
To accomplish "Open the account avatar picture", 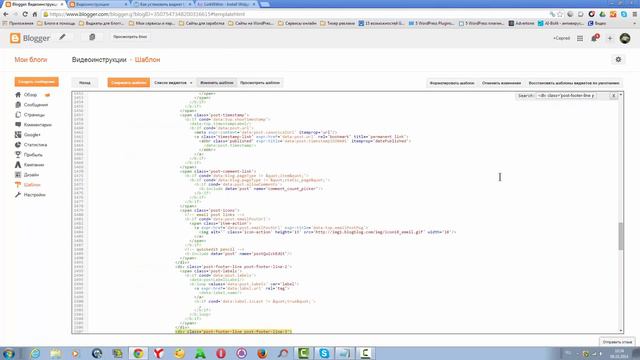I will coord(625,38).
